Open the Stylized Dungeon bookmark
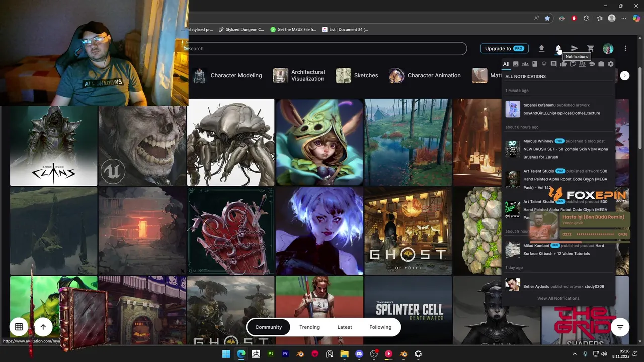This screenshot has width=644, height=362. point(241,30)
